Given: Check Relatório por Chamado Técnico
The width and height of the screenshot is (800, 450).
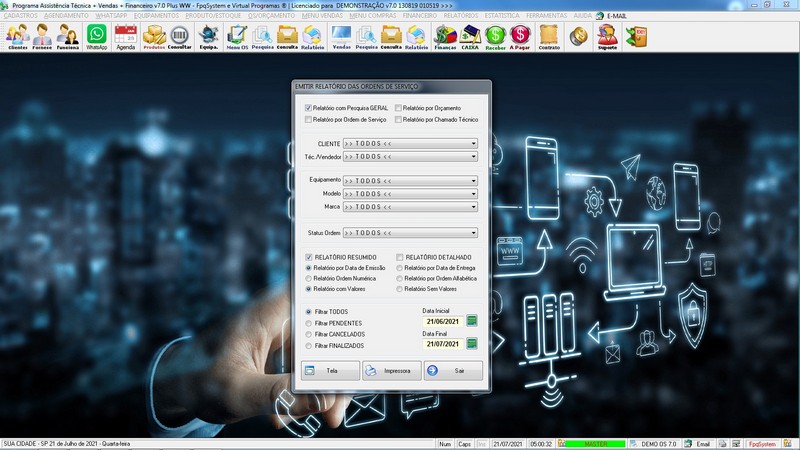Looking at the screenshot, I should pos(398,119).
